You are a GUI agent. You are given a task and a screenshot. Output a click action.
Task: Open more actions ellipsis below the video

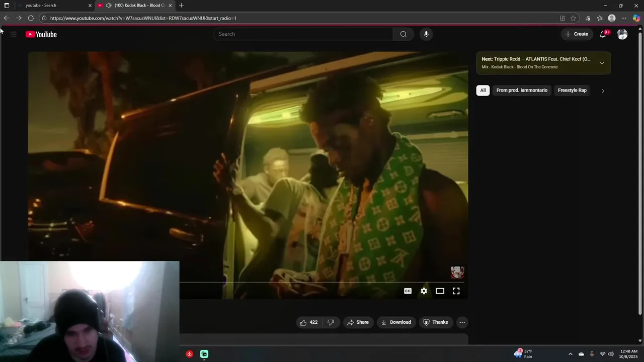[462, 322]
